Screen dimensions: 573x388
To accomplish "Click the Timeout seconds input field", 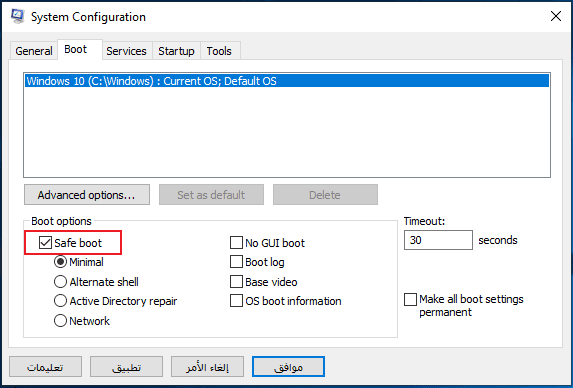I will click(x=438, y=240).
